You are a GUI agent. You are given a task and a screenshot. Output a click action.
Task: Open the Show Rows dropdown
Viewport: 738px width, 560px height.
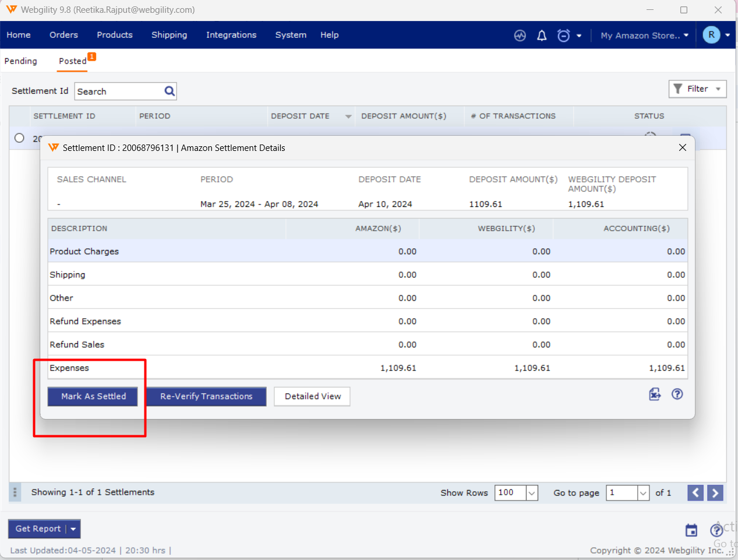(531, 493)
